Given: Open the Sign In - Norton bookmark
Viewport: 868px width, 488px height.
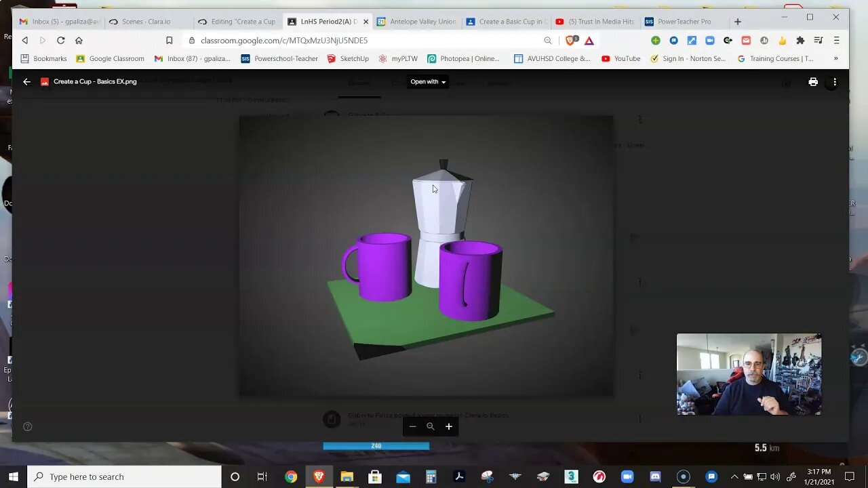Looking at the screenshot, I should [688, 59].
